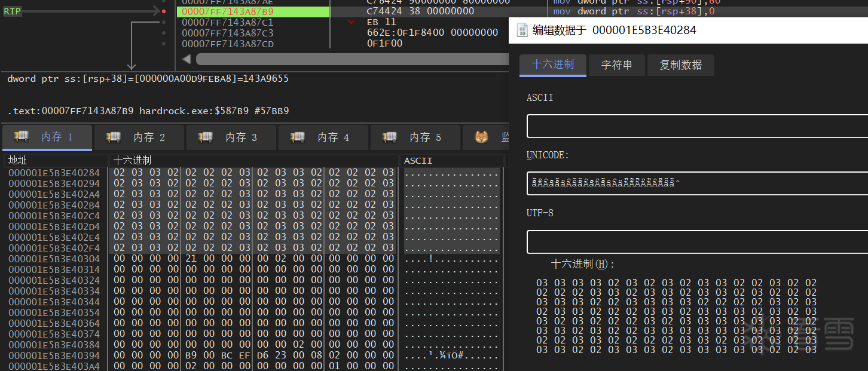Toggle breakpoint bullet beside address 00007FF7143A87C3
Image resolution: width=868 pixels, height=371 pixels.
coord(164,33)
